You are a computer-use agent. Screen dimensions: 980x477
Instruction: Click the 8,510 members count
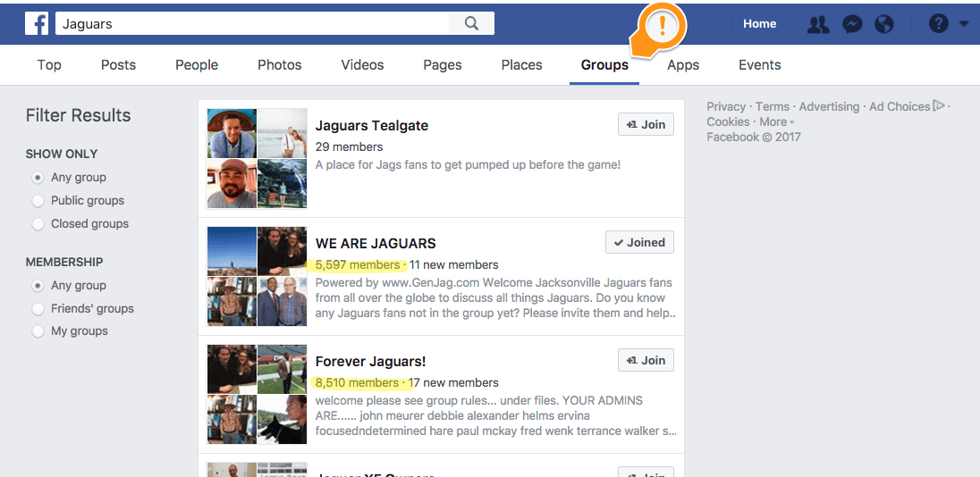357,382
